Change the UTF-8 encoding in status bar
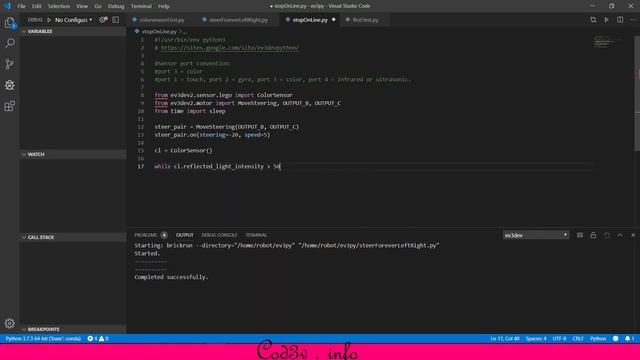 coord(559,338)
